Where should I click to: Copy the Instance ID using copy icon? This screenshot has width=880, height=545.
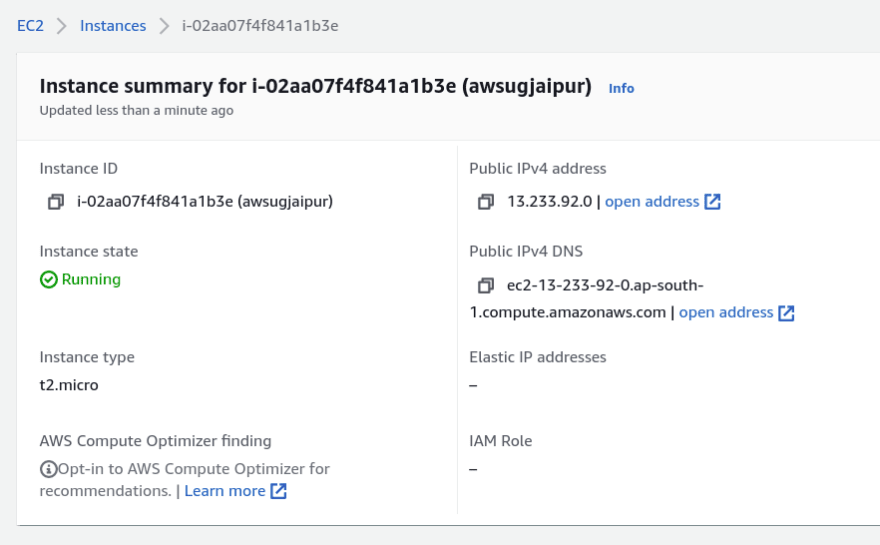56,201
